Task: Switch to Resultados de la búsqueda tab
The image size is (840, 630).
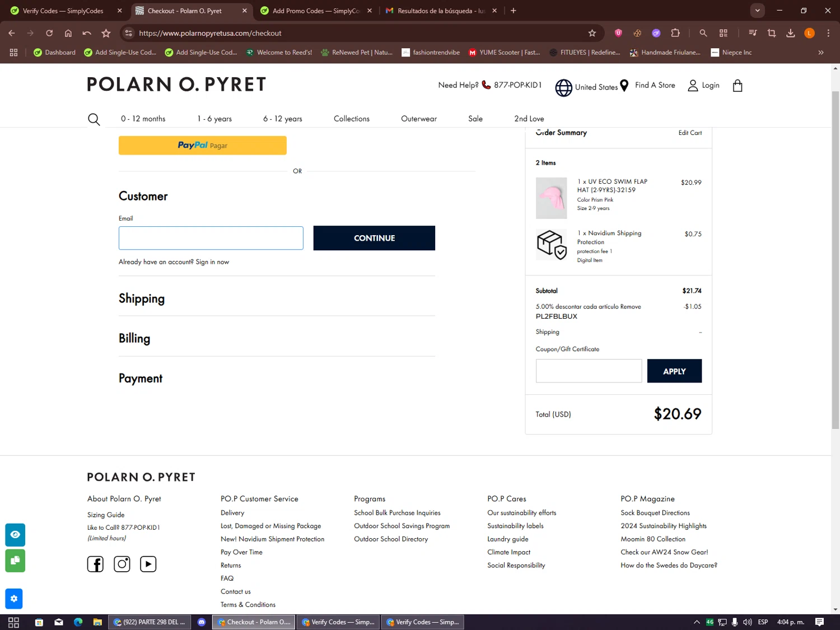Action: [x=441, y=11]
